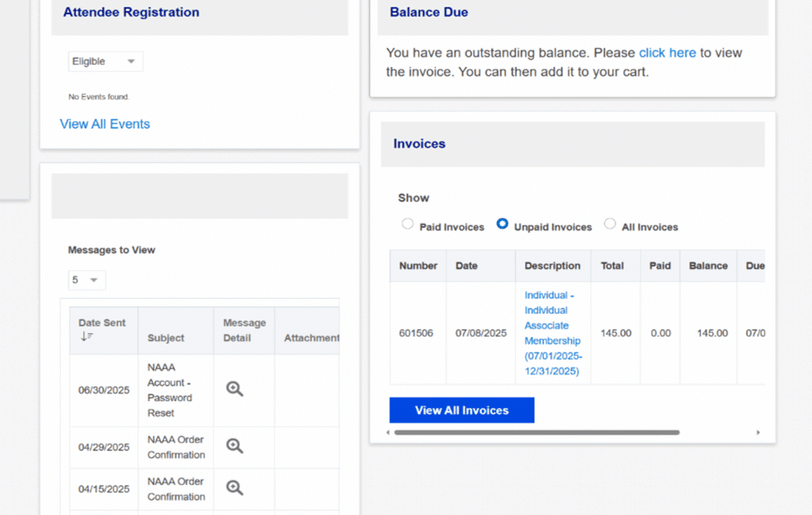Click the horizontal invoices scrollbar thumb
This screenshot has width=812, height=515.
point(537,432)
